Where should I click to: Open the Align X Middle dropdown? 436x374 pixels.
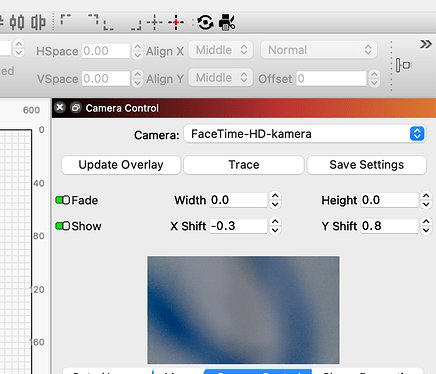221,50
